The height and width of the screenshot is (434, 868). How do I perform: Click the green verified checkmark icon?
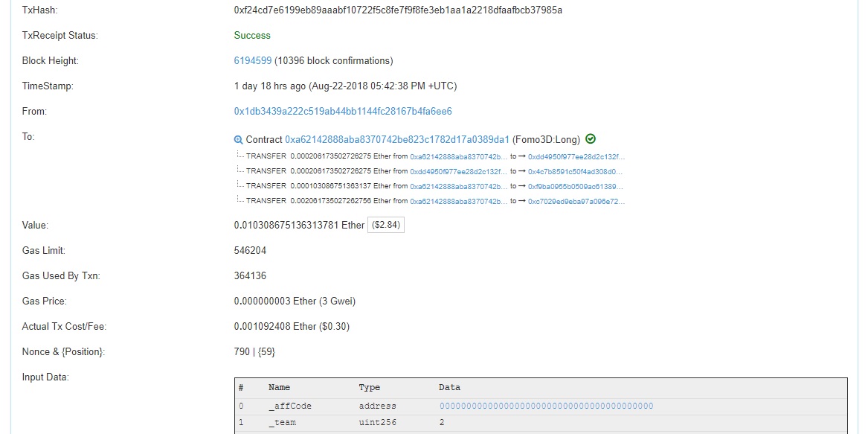[x=591, y=139]
